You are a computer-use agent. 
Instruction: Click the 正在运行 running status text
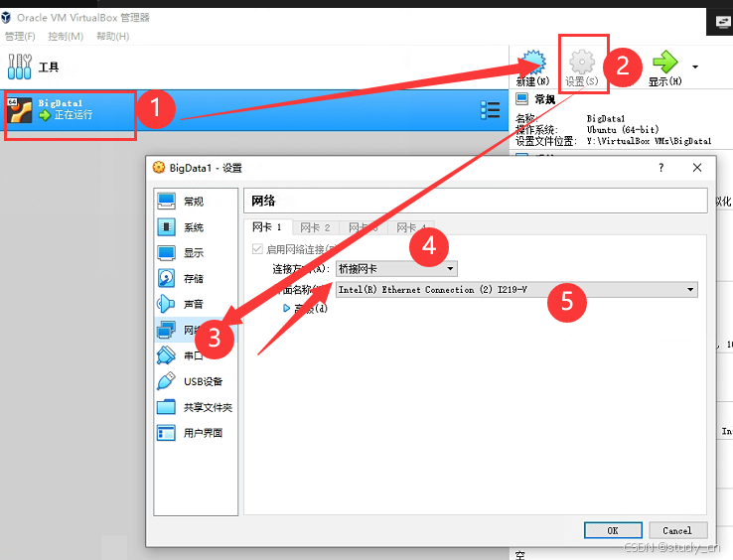coord(73,114)
